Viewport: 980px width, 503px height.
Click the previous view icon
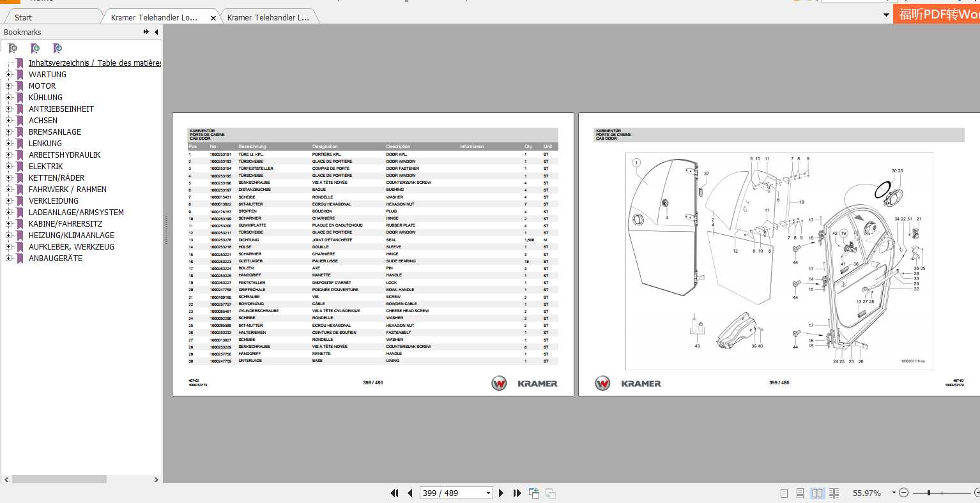pyautogui.click(x=533, y=493)
